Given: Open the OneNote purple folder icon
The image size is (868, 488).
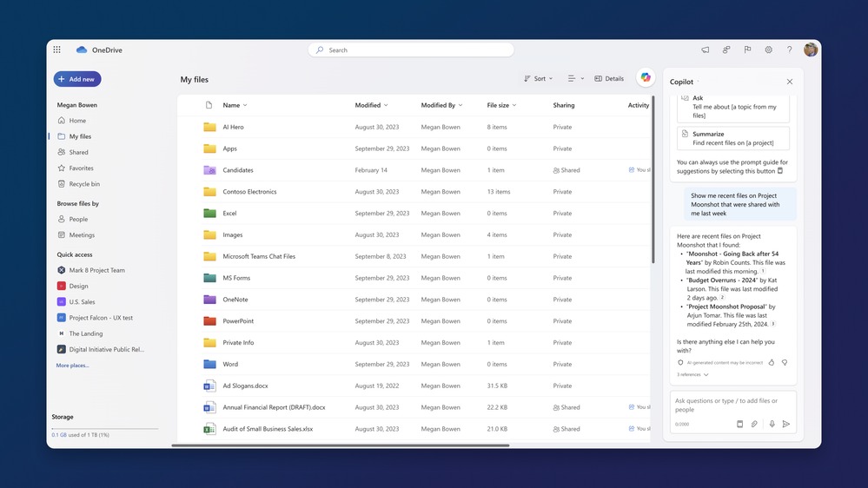Looking at the screenshot, I should [209, 300].
